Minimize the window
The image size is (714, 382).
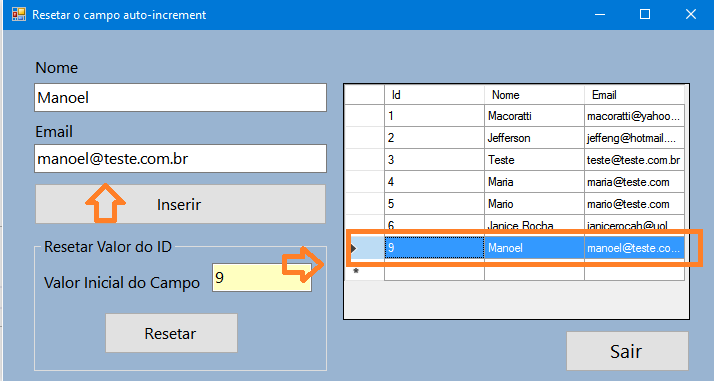click(x=600, y=15)
